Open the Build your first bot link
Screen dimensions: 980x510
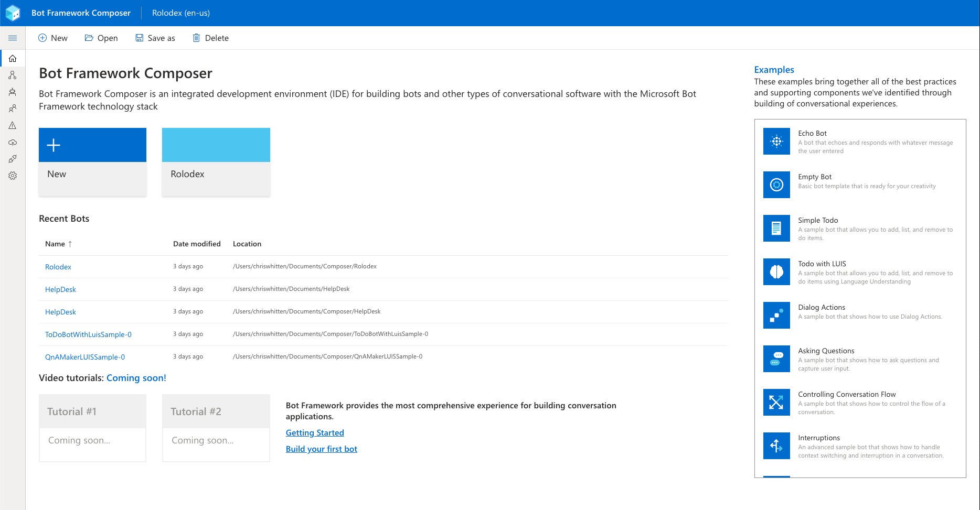(x=322, y=449)
